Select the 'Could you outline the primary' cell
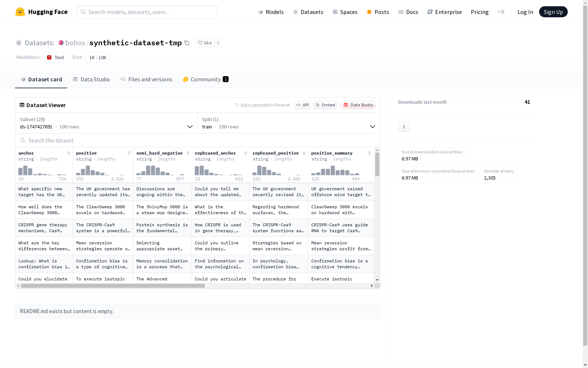The width and height of the screenshot is (588, 368). (220, 246)
